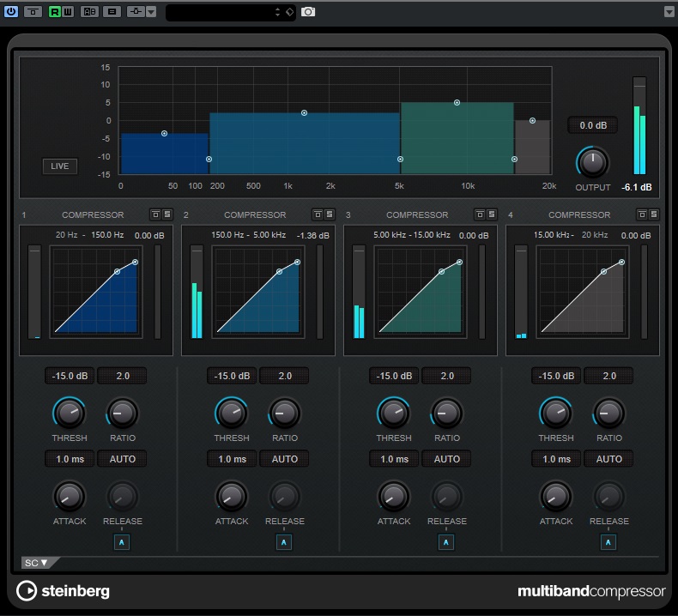Click the 15k crossover handle between bands 3 and 4
This screenshot has width=678, height=616.
(515, 159)
